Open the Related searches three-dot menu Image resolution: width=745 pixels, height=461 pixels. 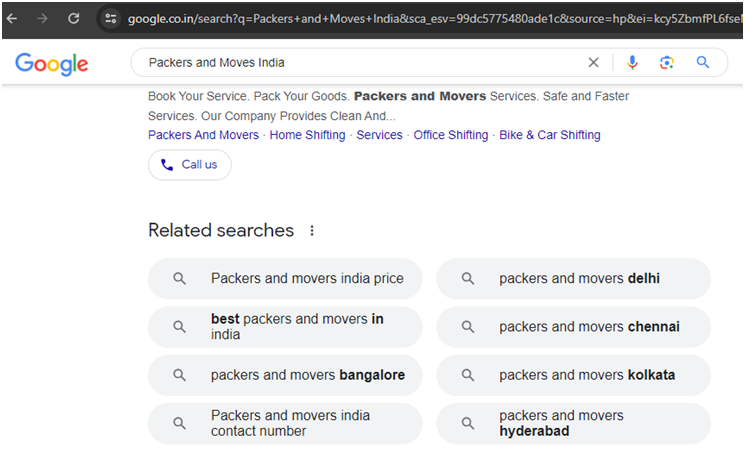312,231
